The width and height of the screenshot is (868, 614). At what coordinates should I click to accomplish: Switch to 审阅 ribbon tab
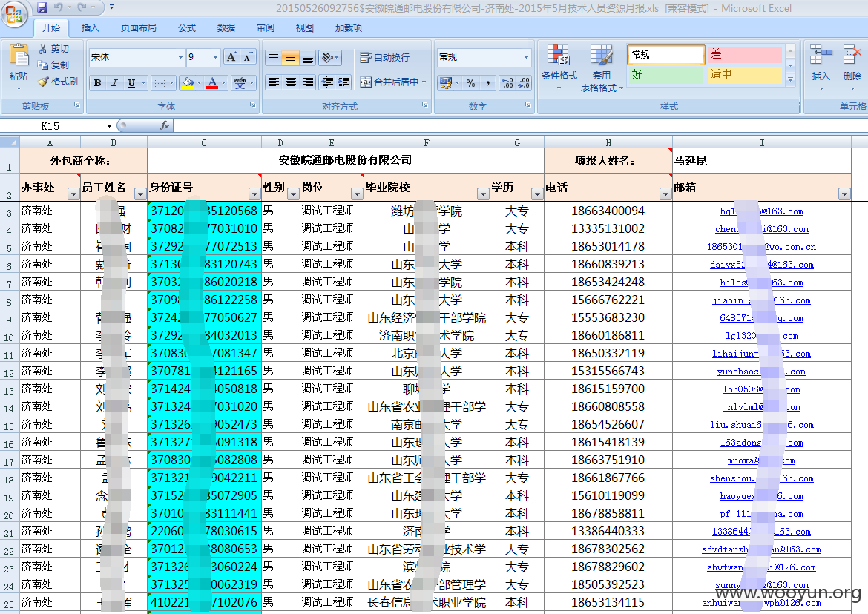[265, 27]
